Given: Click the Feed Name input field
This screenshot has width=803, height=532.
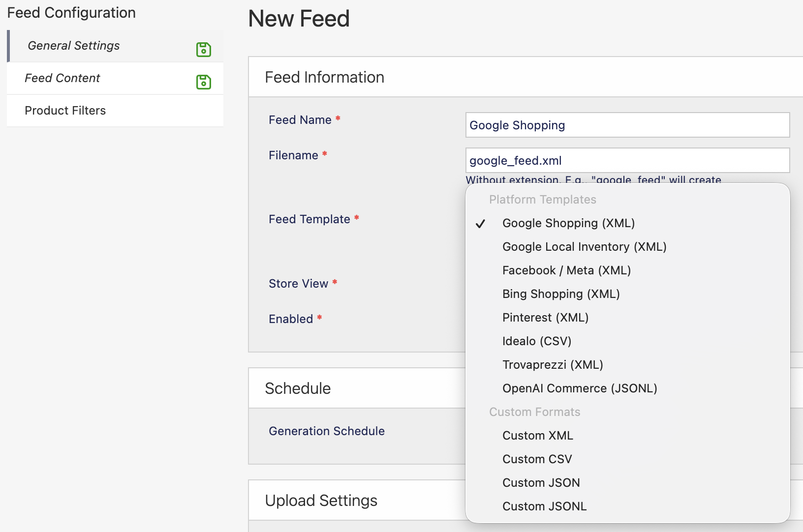Looking at the screenshot, I should point(627,125).
